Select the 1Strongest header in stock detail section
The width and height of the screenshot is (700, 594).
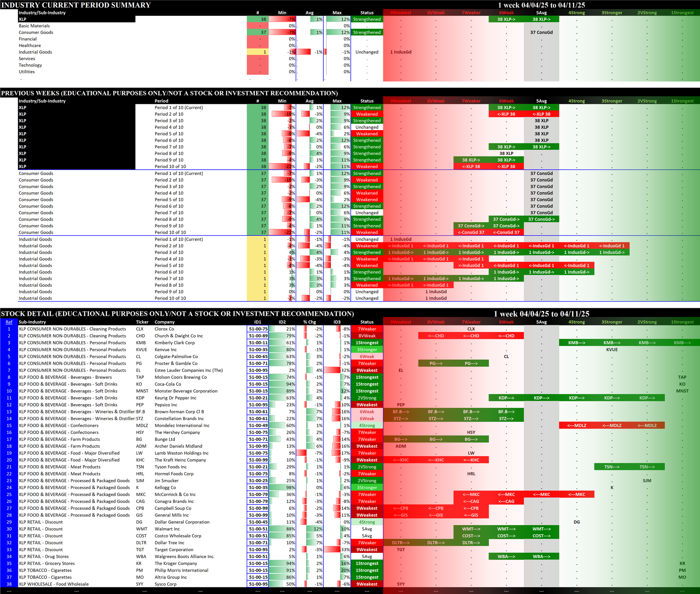click(x=682, y=322)
